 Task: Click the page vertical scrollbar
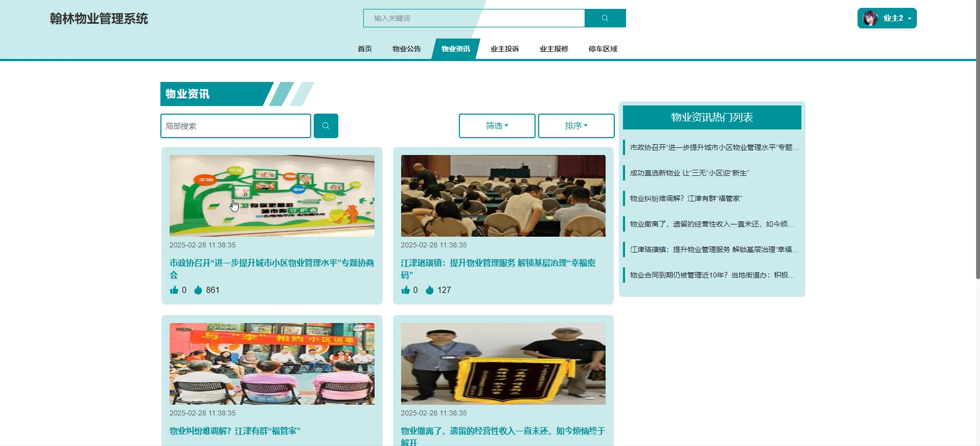(977, 152)
